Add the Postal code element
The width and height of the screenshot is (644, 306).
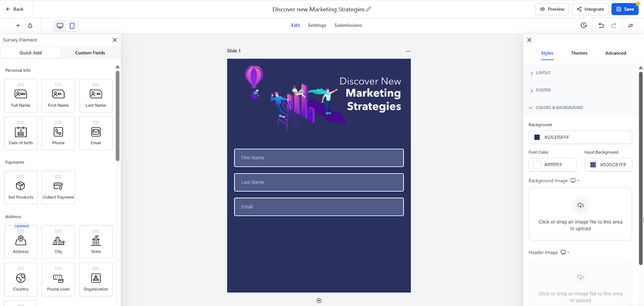pos(58,279)
